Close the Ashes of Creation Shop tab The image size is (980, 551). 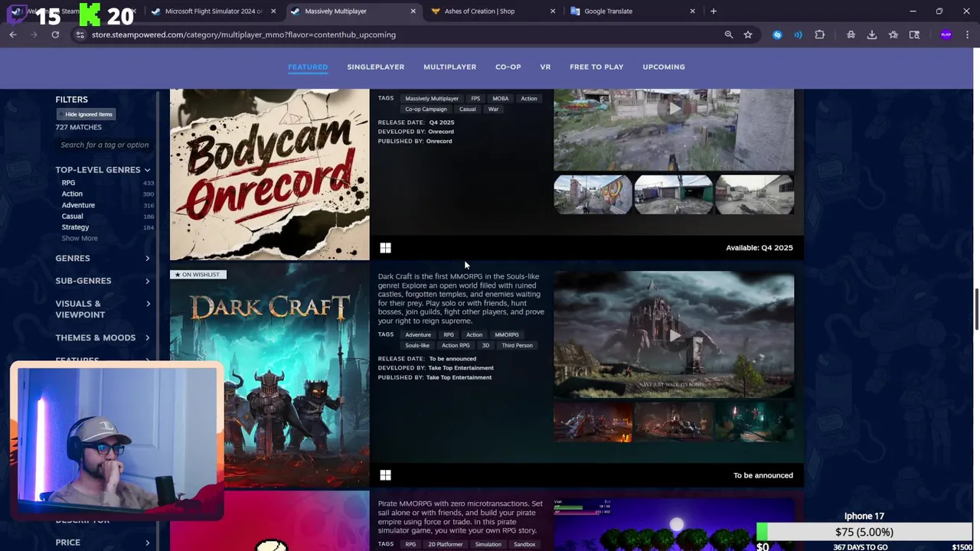553,11
